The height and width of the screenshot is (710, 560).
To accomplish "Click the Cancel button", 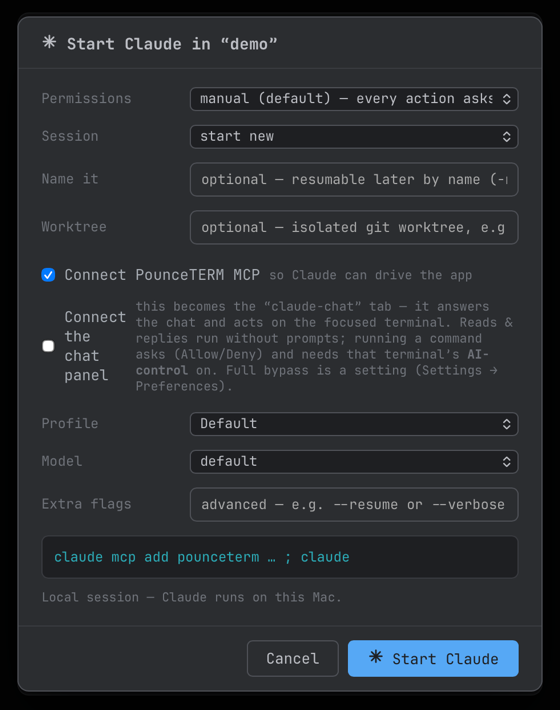I will tap(292, 658).
